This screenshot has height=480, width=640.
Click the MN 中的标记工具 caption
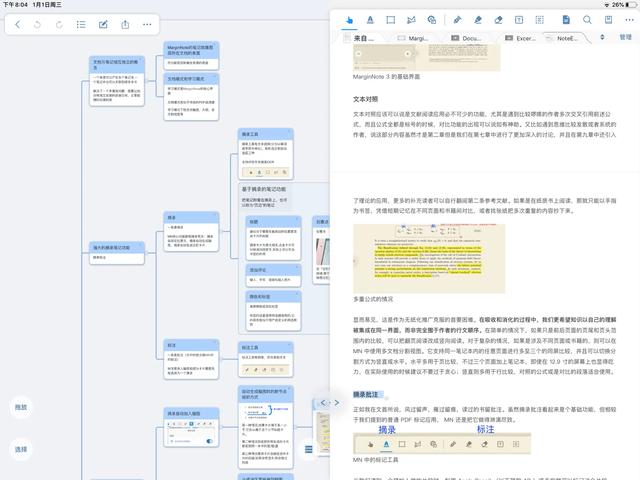click(x=376, y=460)
